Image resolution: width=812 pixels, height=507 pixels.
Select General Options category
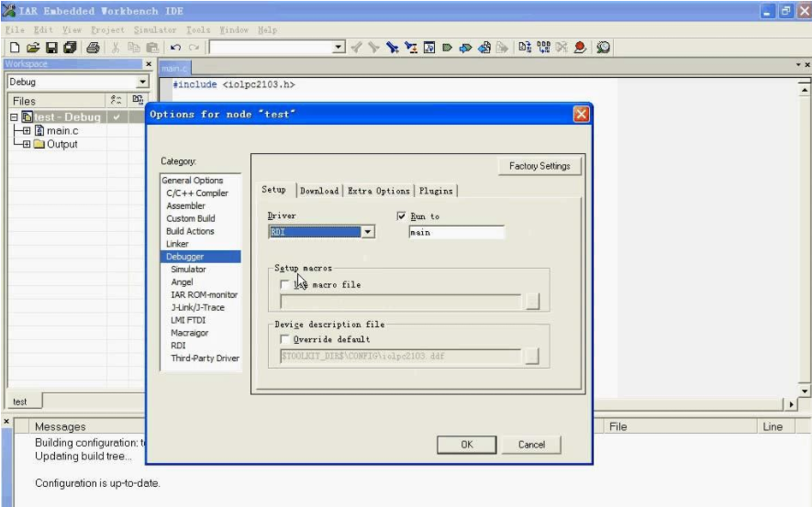[x=193, y=180]
